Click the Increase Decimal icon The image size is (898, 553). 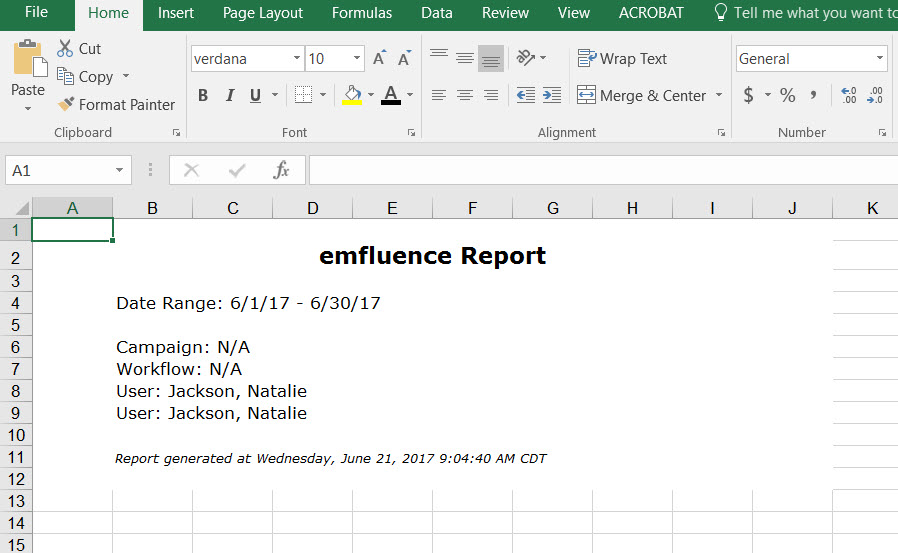[x=849, y=95]
